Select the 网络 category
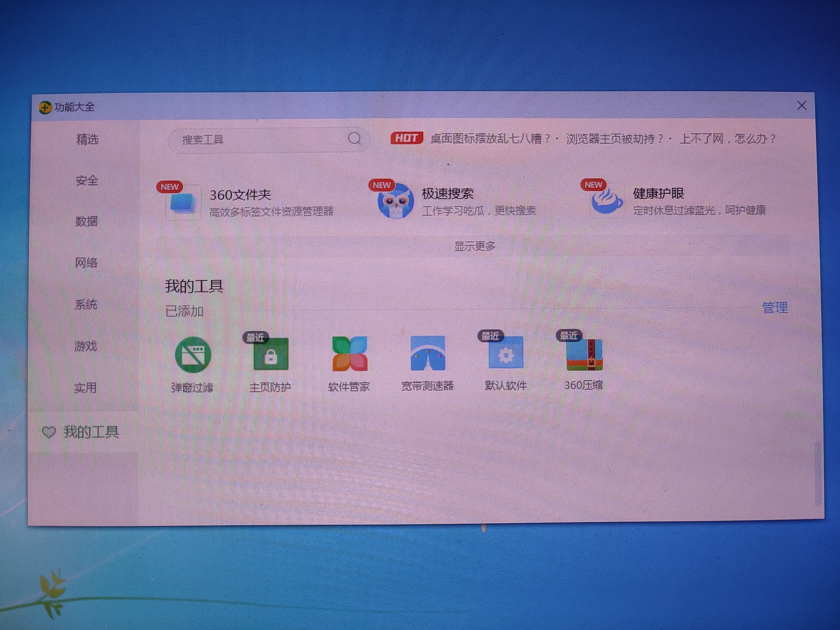This screenshot has height=630, width=840. pos(86,262)
